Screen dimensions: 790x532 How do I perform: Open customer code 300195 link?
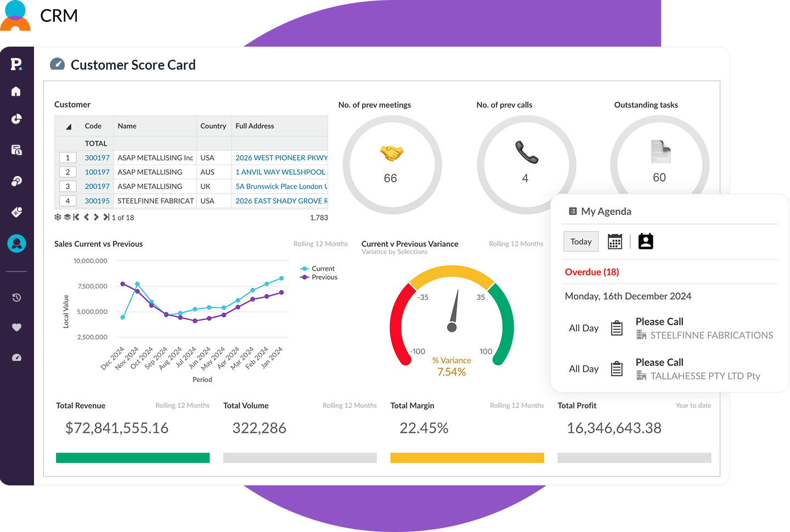pos(97,201)
